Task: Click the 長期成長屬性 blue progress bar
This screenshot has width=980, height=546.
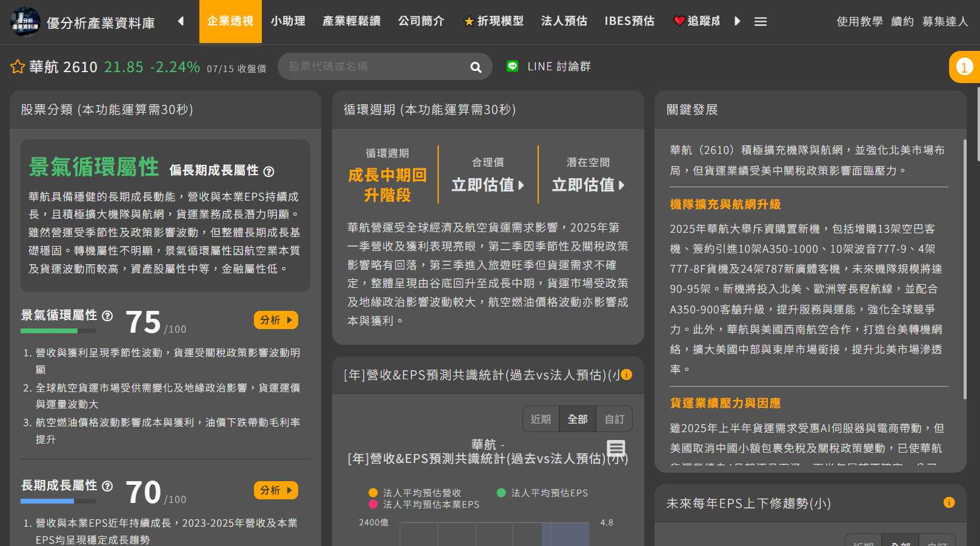Action: point(58,501)
